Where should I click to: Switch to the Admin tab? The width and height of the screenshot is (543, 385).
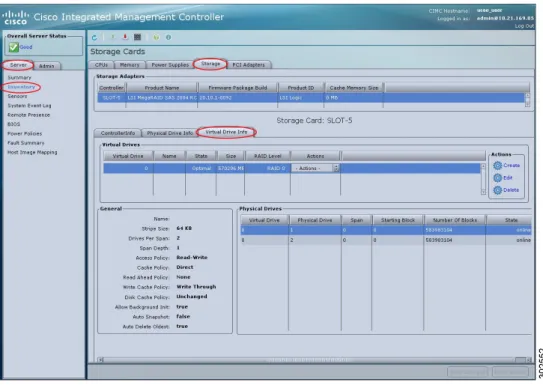tap(46, 66)
